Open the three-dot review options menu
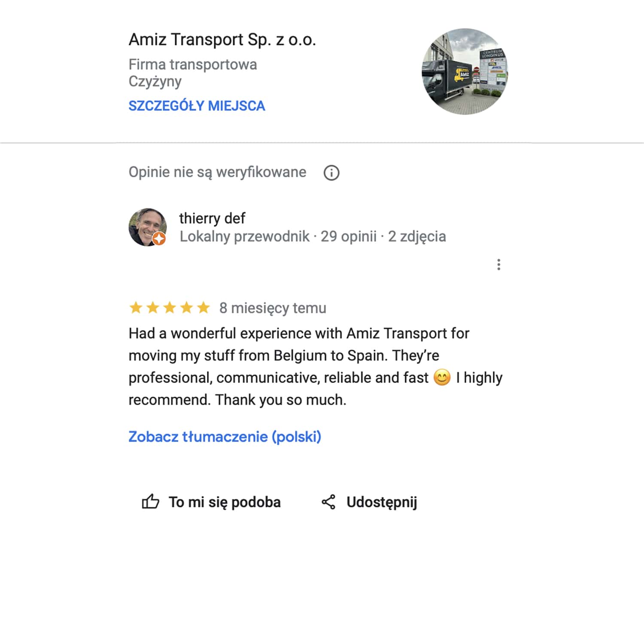This screenshot has width=644, height=644. point(498,264)
